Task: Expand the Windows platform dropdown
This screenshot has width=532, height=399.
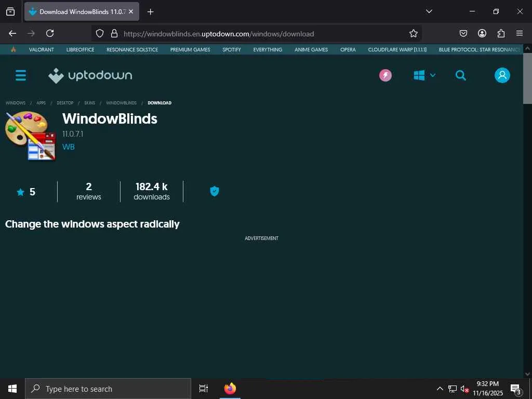Action: click(x=424, y=75)
